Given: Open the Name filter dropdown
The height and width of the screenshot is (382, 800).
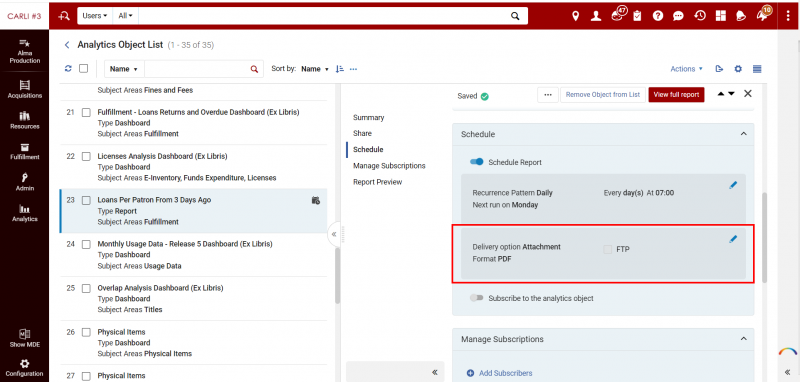Looking at the screenshot, I should (124, 69).
